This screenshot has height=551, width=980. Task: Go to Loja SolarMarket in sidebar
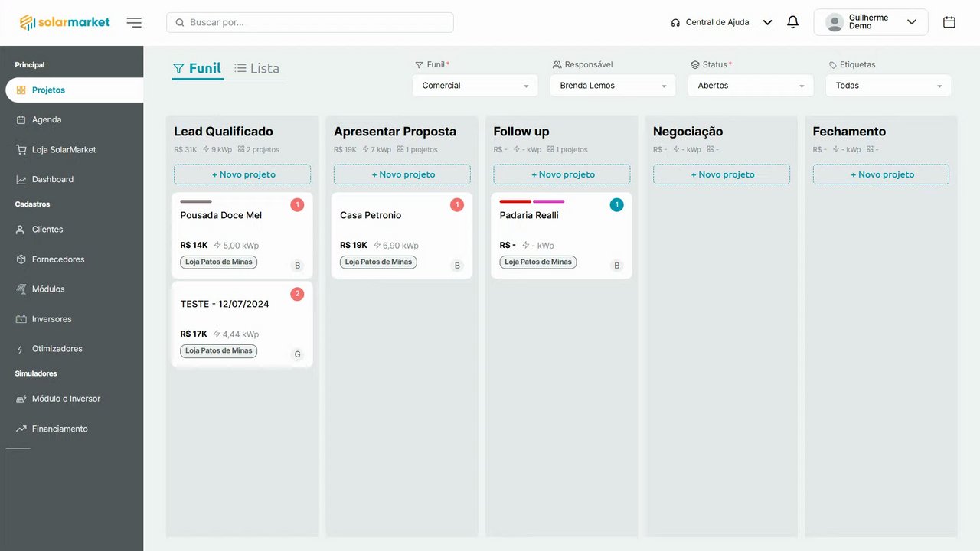[64, 149]
